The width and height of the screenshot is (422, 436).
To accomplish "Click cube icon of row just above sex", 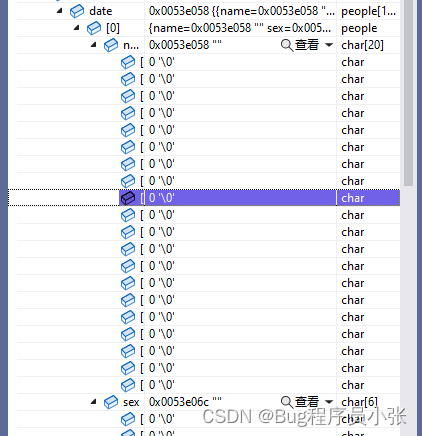I will coord(128,385).
